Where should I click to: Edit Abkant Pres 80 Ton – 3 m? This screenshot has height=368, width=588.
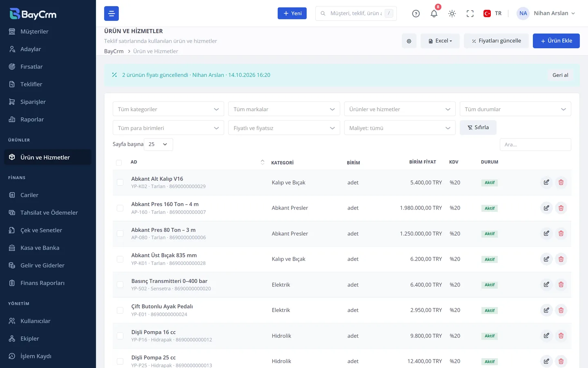pos(546,233)
